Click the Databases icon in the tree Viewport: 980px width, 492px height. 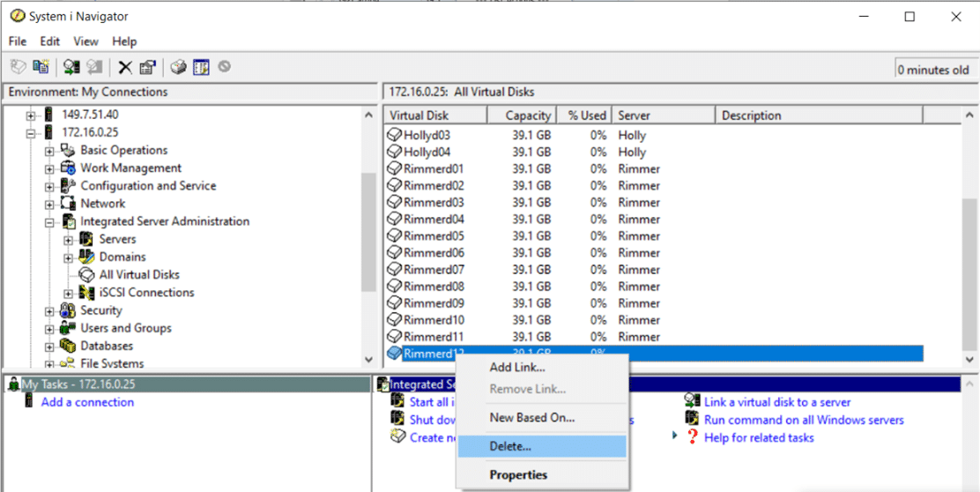pos(67,346)
